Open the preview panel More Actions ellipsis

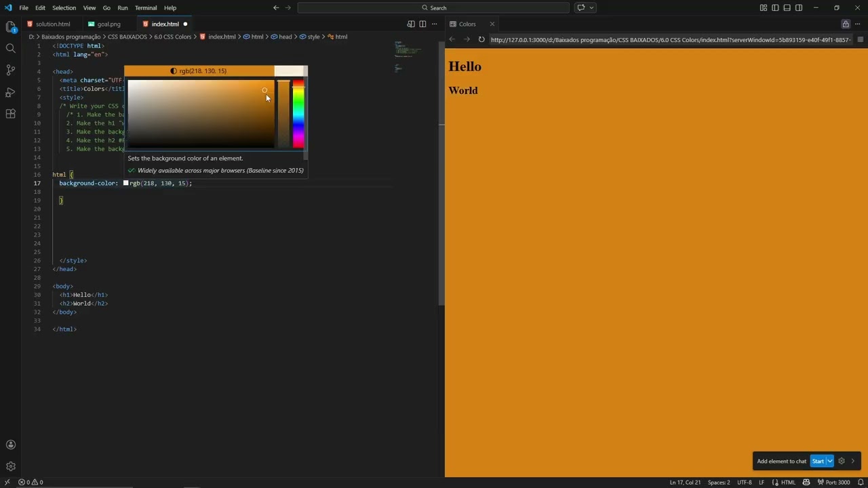859,24
